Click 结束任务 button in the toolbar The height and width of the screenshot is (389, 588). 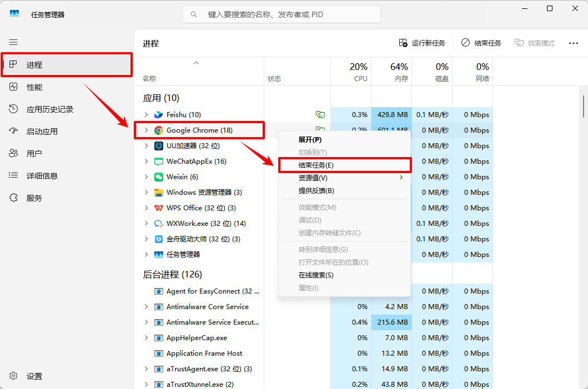point(481,43)
